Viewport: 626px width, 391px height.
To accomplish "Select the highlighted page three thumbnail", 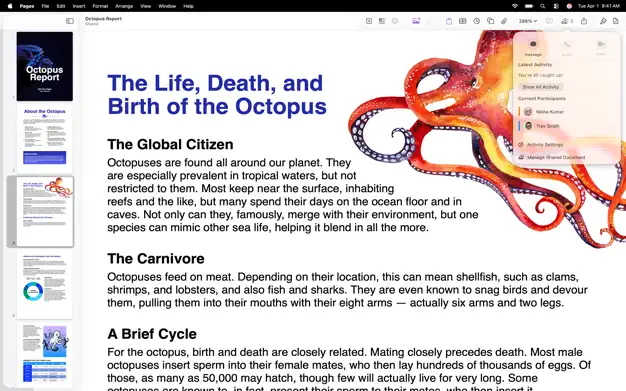I will click(x=45, y=211).
